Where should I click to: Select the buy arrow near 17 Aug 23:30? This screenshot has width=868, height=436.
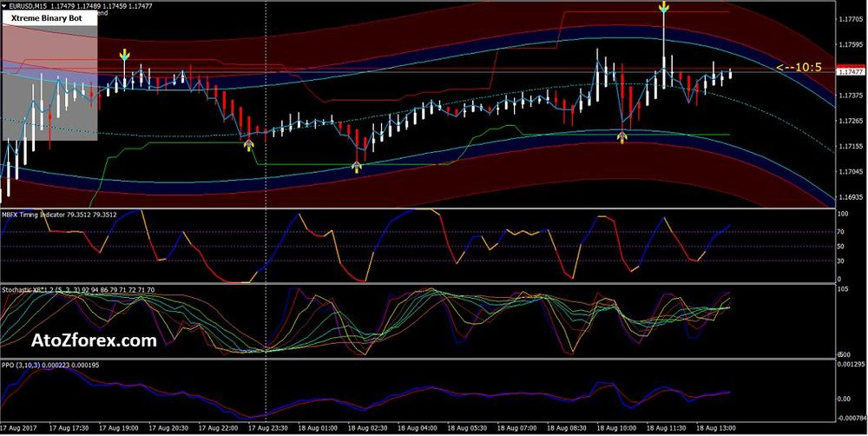[x=249, y=145]
